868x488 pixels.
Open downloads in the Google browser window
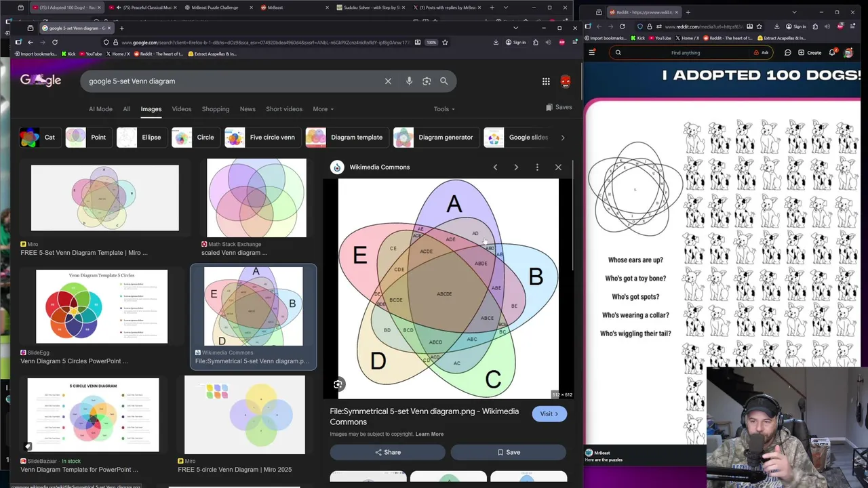click(x=496, y=42)
